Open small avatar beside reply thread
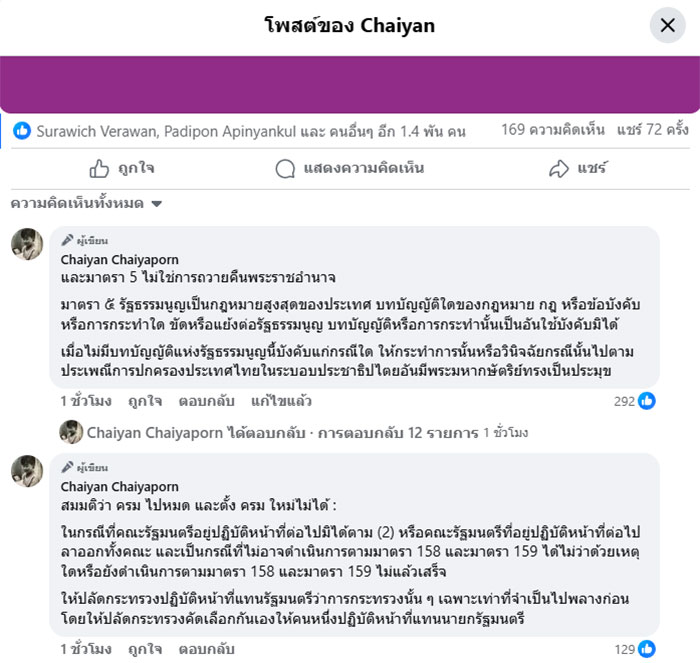Image resolution: width=700 pixels, height=663 pixels. click(71, 432)
